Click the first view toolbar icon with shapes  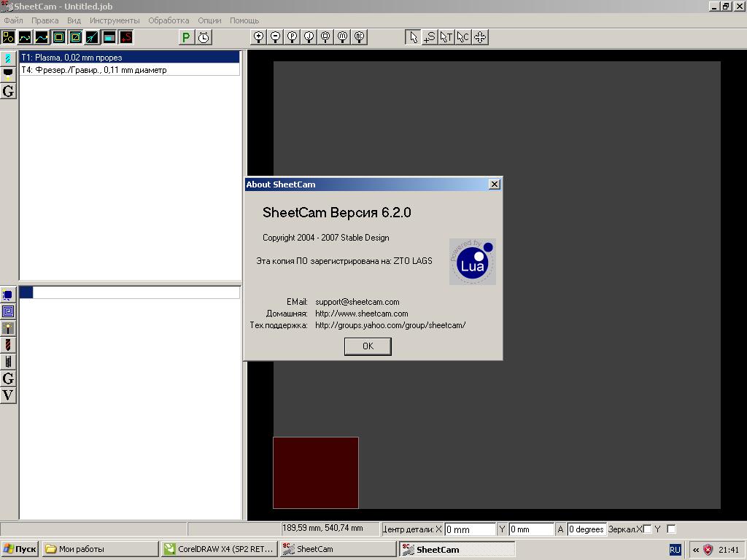coord(8,37)
